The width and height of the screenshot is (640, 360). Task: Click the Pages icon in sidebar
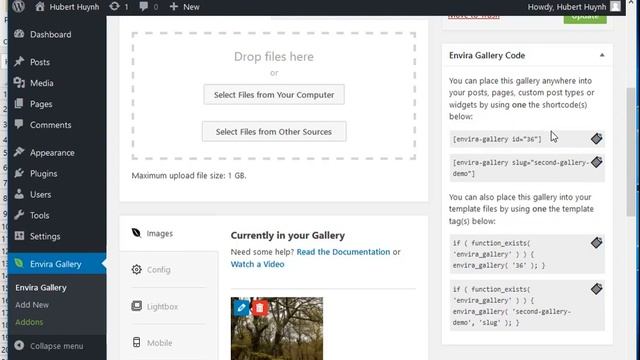click(19, 104)
